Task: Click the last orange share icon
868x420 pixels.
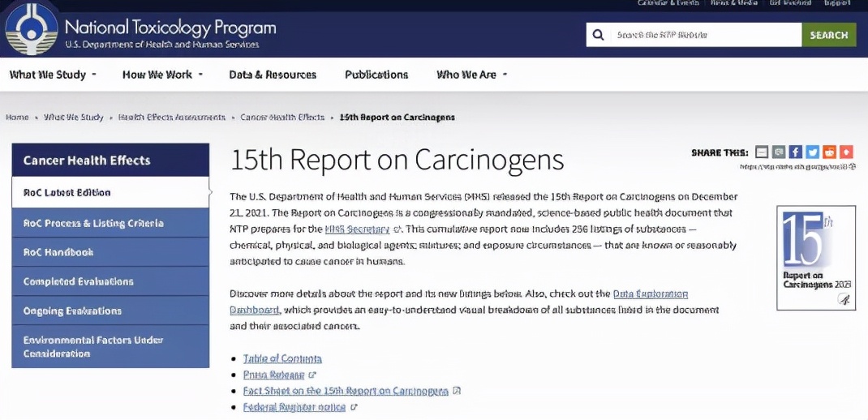Action: click(x=846, y=152)
